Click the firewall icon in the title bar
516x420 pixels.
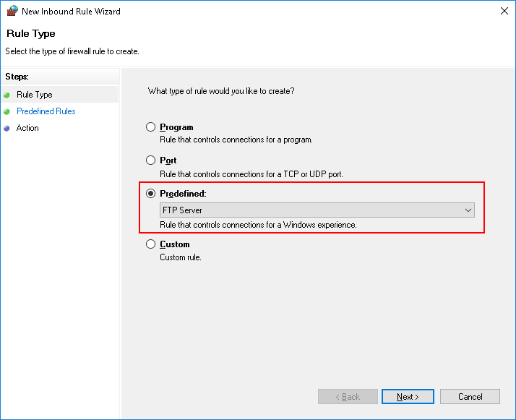click(11, 12)
